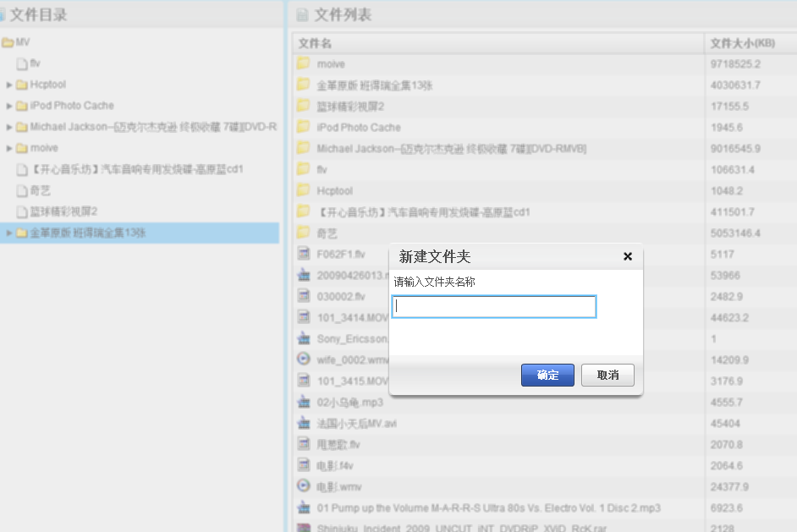Expand the iPod Photo Cache tree node
The image size is (797, 532).
point(9,106)
